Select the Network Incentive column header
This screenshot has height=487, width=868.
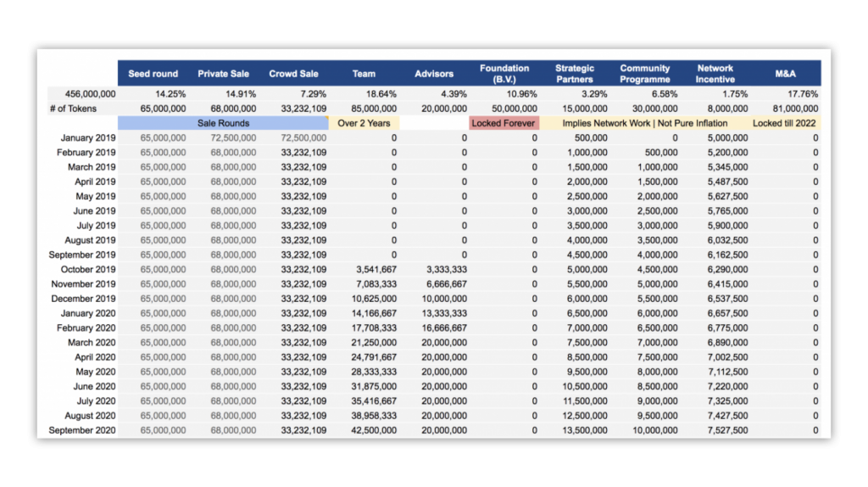pyautogui.click(x=715, y=74)
